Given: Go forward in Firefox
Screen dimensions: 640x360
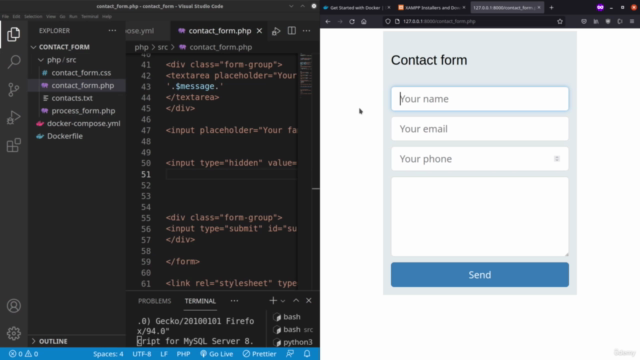Looking at the screenshot, I should tap(340, 22).
